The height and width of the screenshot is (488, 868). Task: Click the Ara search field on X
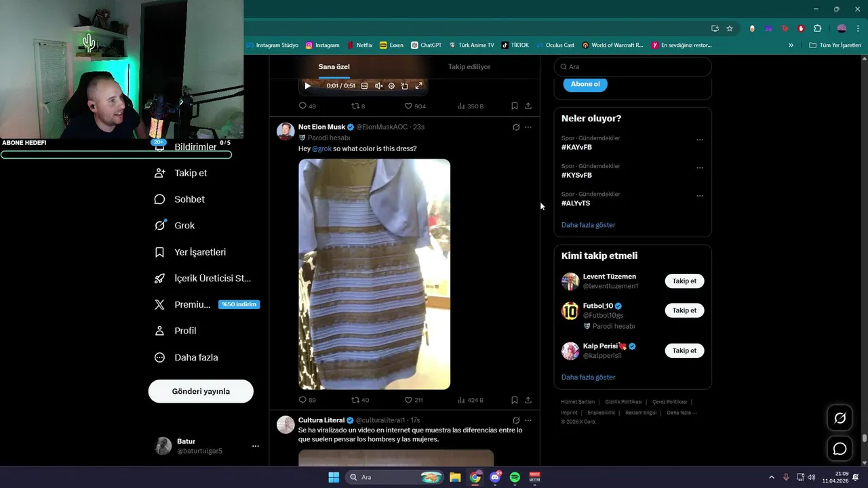point(633,67)
